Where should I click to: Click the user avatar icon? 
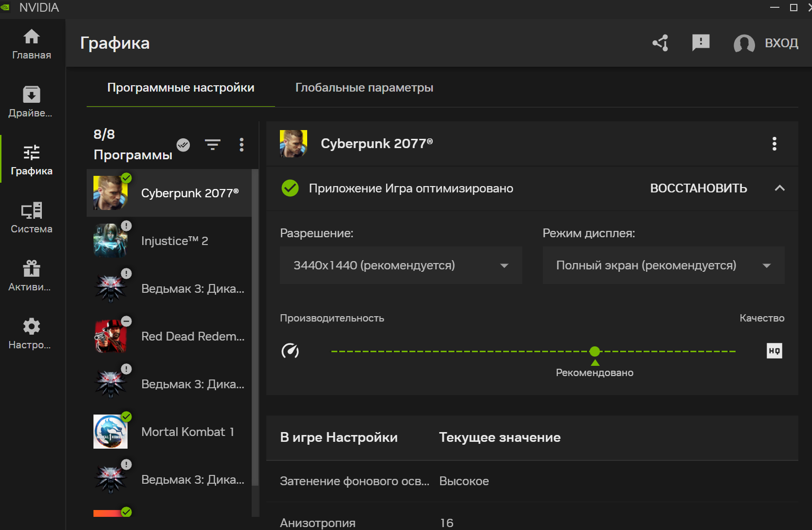(744, 43)
